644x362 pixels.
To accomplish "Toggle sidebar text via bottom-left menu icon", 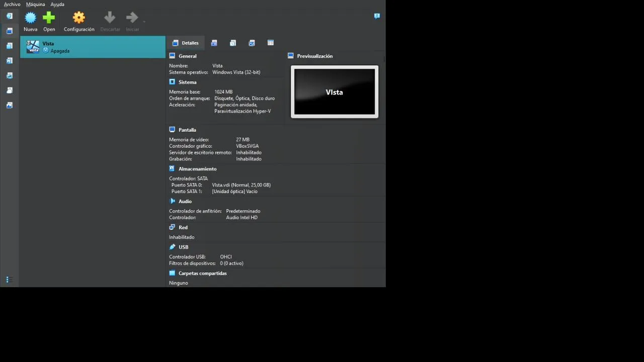I will point(8,280).
